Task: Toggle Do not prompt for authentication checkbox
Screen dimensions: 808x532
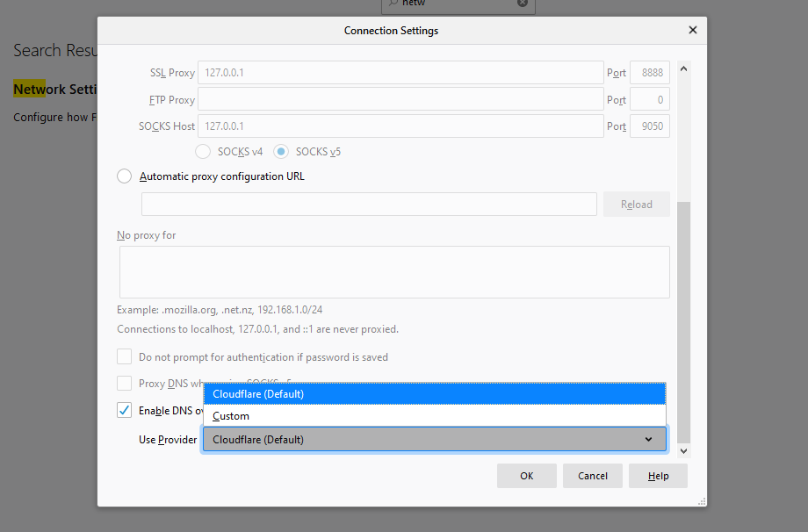Action: 125,357
